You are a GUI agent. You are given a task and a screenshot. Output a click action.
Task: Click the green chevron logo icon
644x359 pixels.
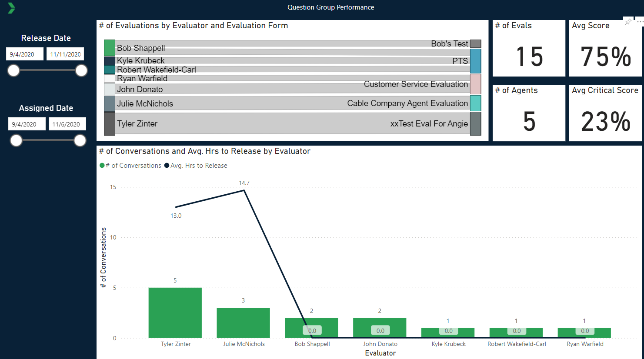[12, 8]
